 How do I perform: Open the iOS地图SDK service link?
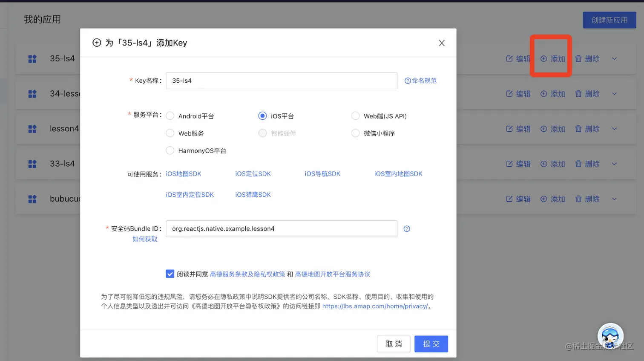pyautogui.click(x=184, y=174)
